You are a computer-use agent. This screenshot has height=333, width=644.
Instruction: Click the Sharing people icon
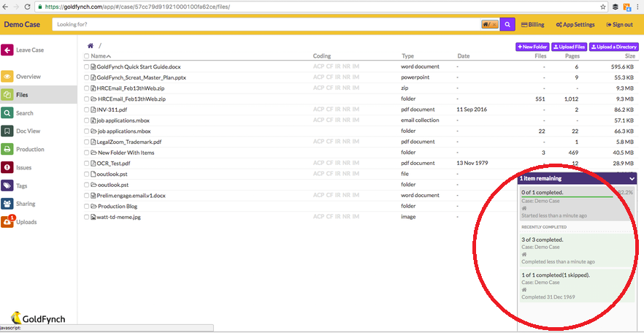(7, 204)
